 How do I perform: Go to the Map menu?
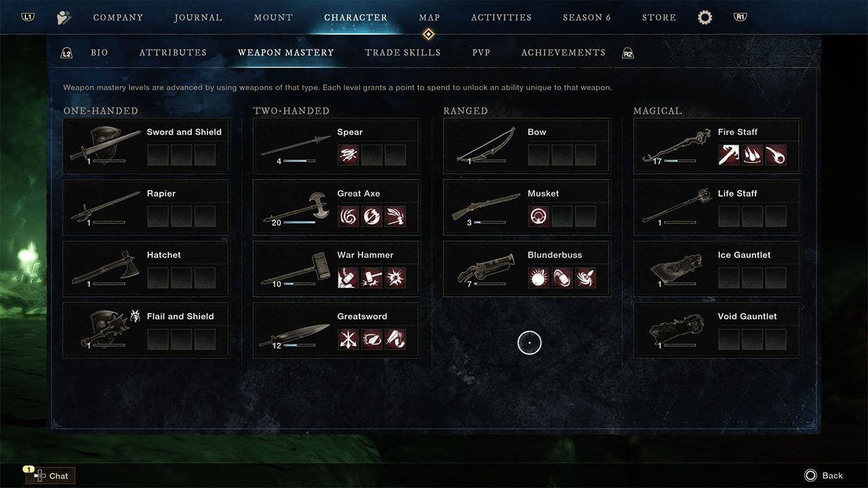[429, 18]
